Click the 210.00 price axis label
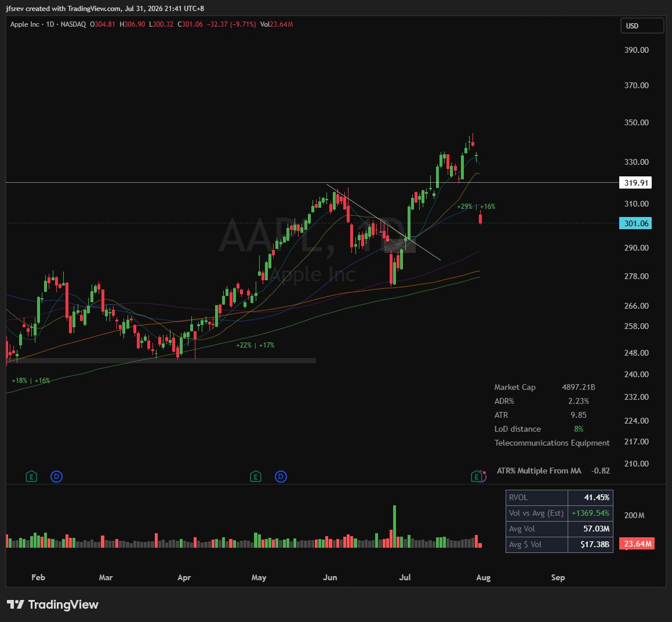 (x=637, y=463)
